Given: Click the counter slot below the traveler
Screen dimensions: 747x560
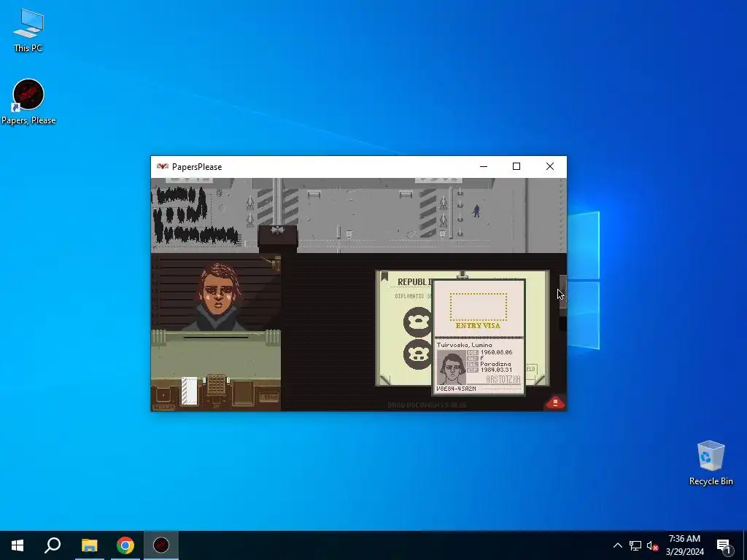Looking at the screenshot, I should pos(216,338).
